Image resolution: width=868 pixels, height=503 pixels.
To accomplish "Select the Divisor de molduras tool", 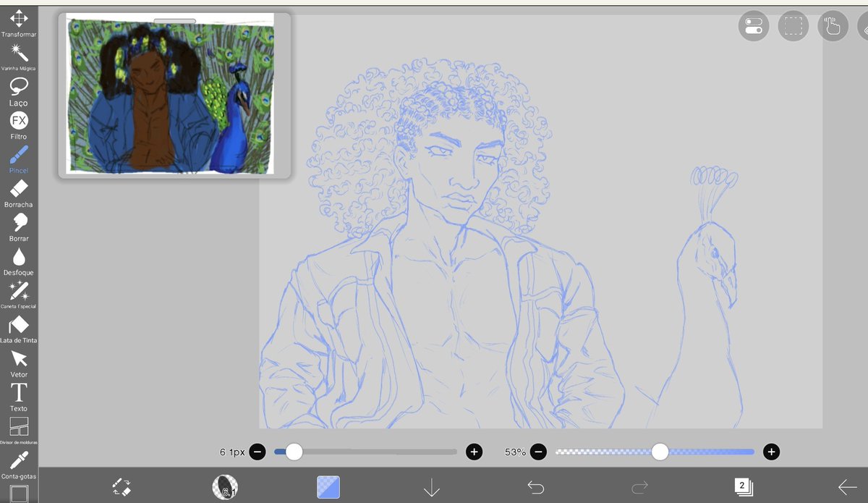I will (x=19, y=431).
